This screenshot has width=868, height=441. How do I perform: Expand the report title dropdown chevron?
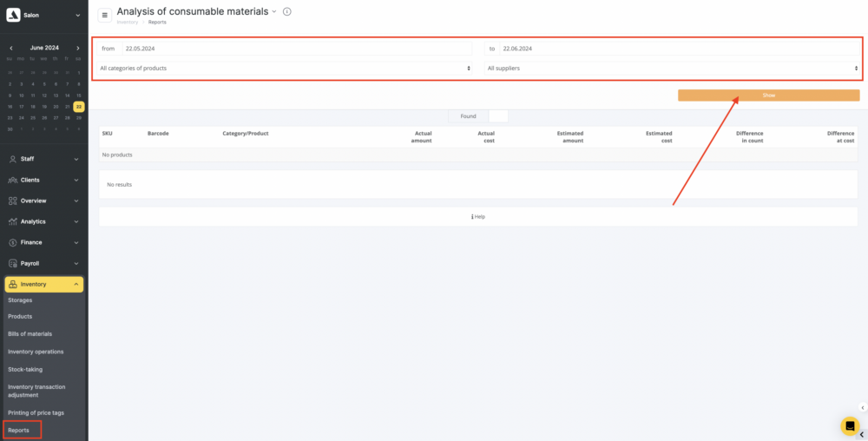[x=274, y=12]
